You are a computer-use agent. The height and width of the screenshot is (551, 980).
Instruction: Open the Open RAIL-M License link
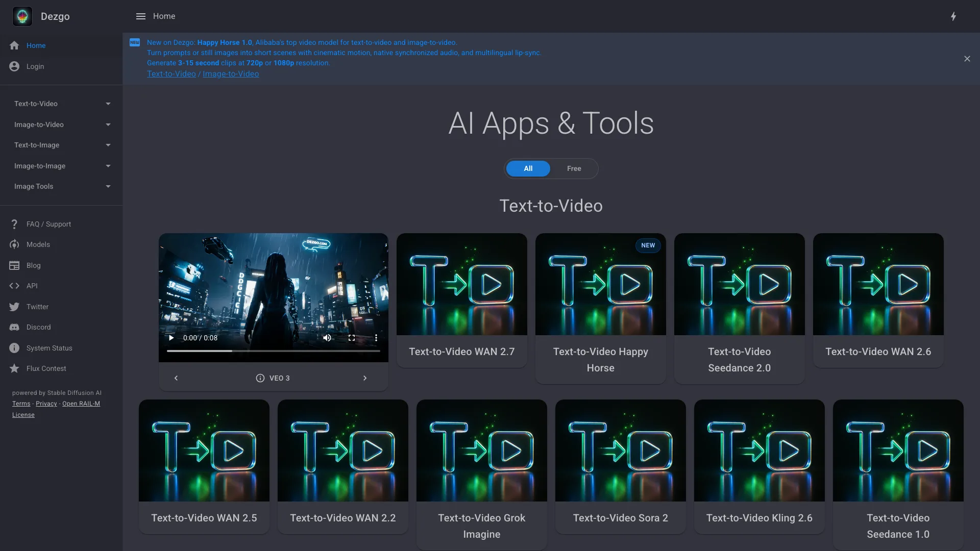tap(56, 409)
